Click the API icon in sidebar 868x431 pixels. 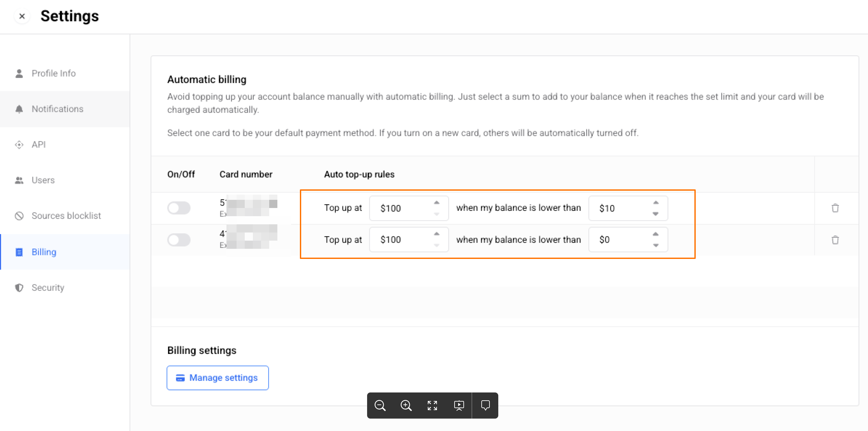coord(19,145)
